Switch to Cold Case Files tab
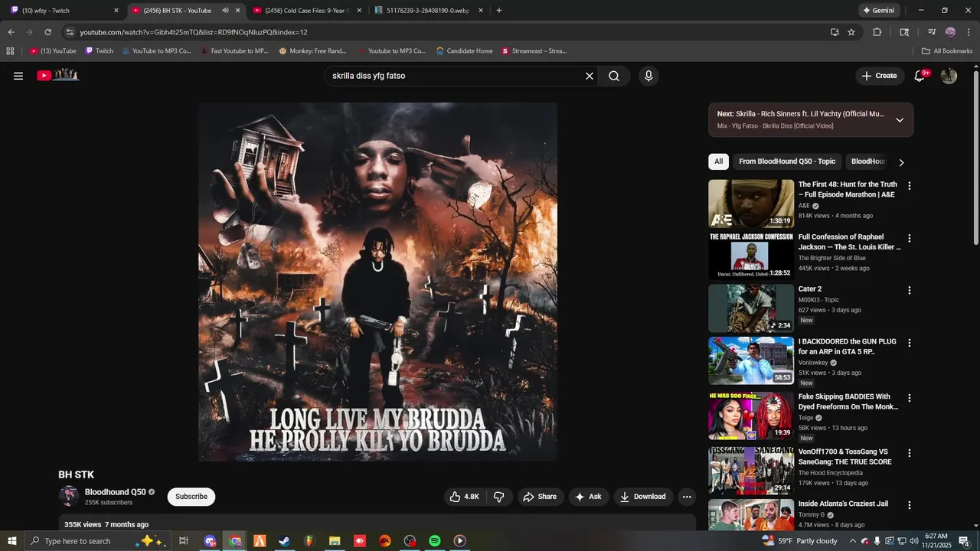980x551 pixels. [306, 11]
